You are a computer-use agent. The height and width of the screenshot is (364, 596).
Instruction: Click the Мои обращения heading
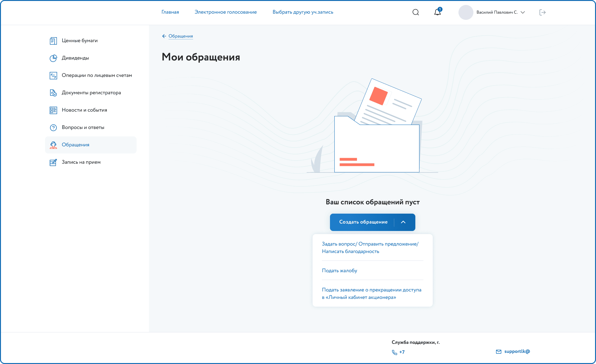point(201,57)
